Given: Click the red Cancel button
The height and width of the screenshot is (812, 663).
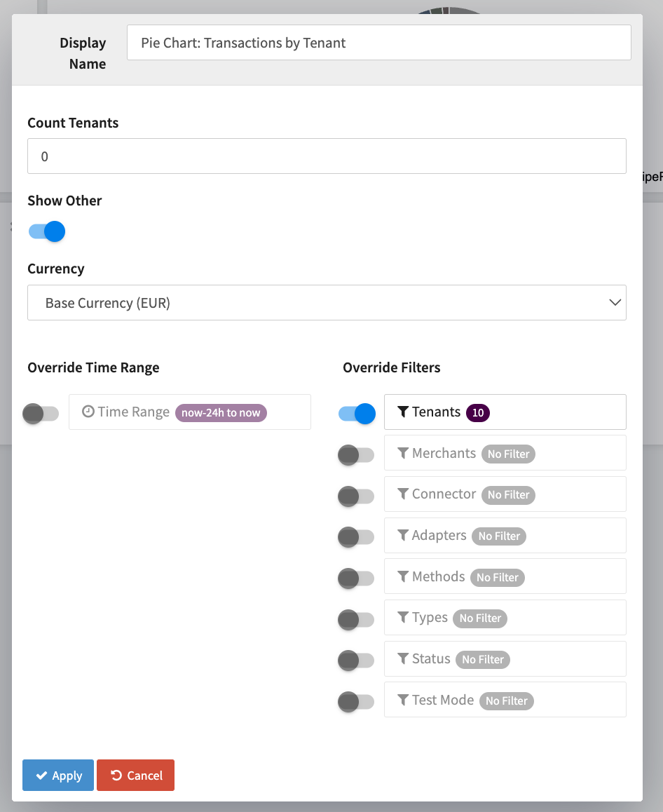Looking at the screenshot, I should point(136,776).
